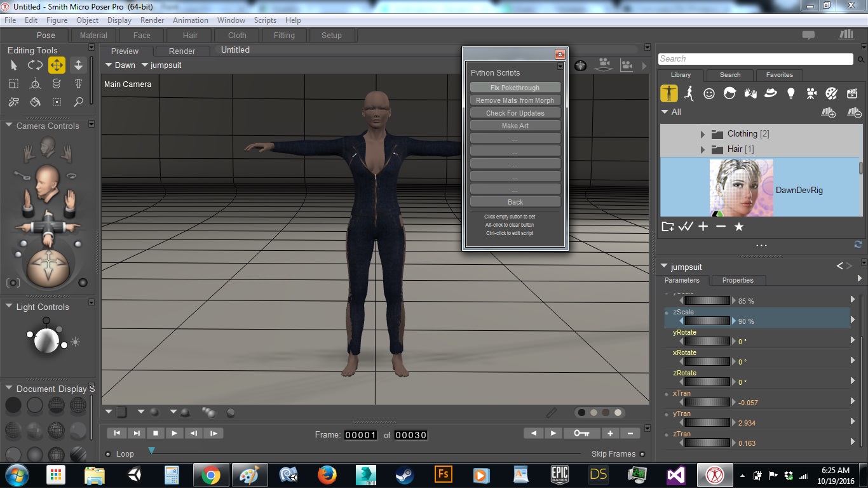Screen dimensions: 868x503
Task: Select the Magnifier tool in Editing Tools
Action: [78, 102]
